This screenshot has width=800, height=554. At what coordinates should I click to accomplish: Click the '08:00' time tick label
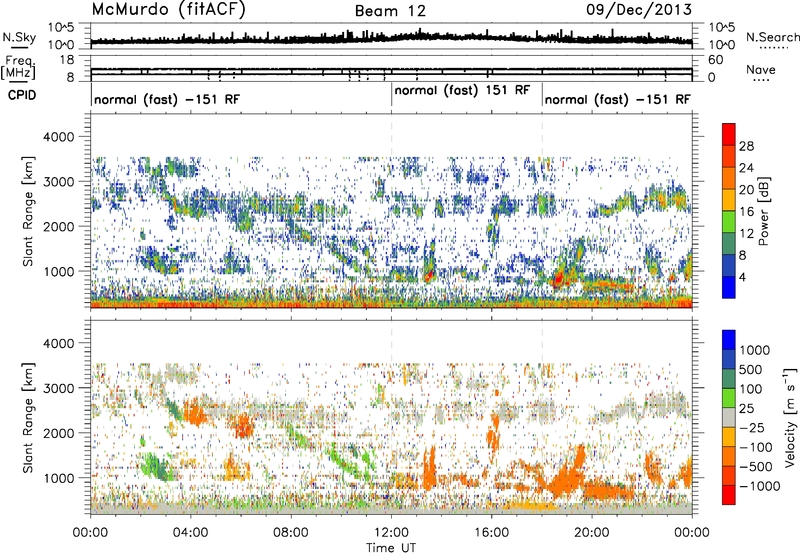tap(291, 533)
